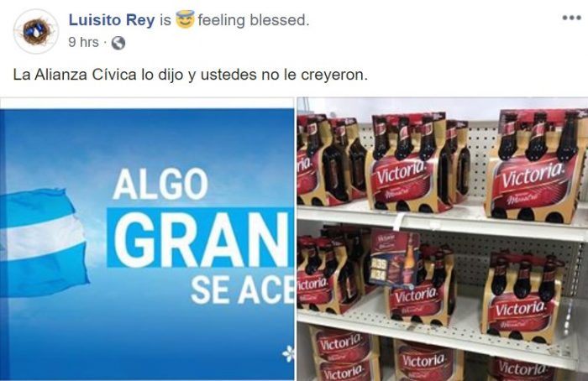This screenshot has height=381, width=588.
Task: Open the '9 hrs' post timestamp
Action: coord(84,42)
